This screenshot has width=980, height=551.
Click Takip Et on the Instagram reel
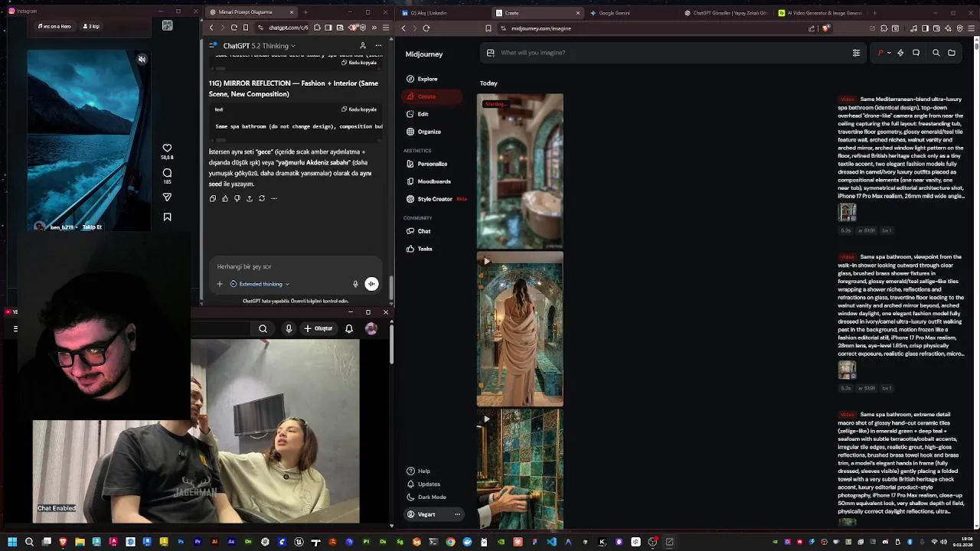tap(92, 227)
